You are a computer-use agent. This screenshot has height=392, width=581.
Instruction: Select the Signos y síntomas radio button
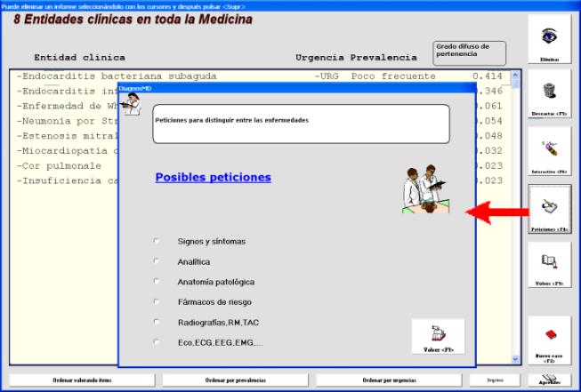coord(157,241)
